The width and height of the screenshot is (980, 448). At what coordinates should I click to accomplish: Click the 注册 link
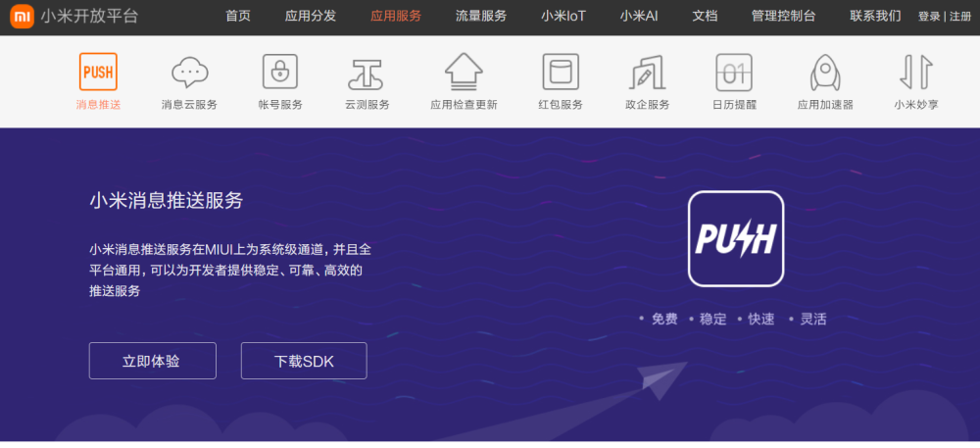(960, 17)
